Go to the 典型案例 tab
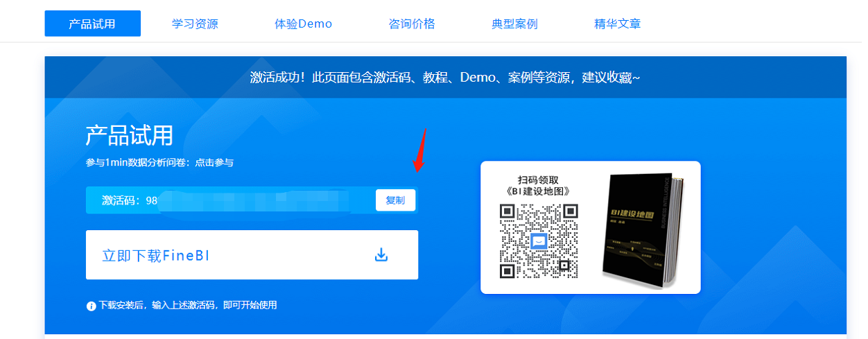The image size is (868, 339). pos(514,24)
